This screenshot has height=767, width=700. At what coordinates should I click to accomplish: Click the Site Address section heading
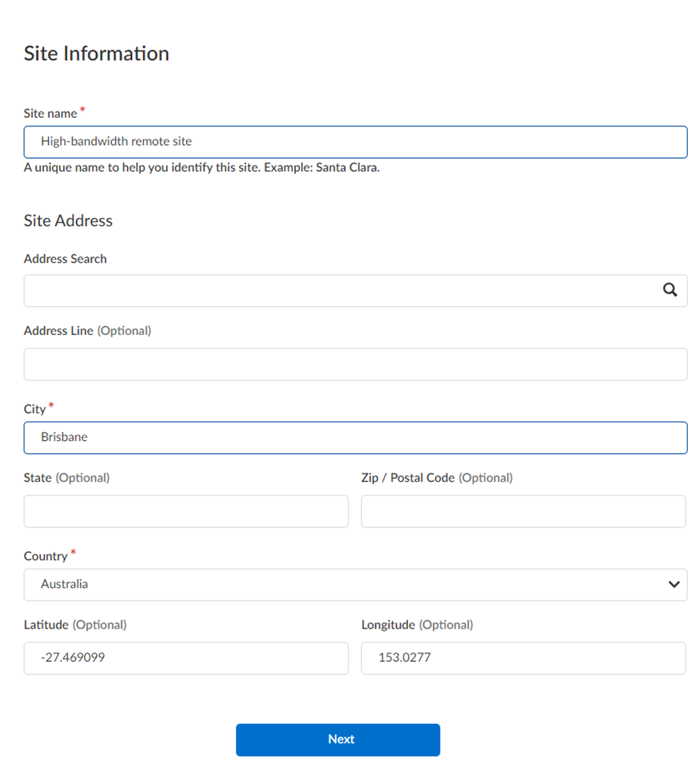68,221
